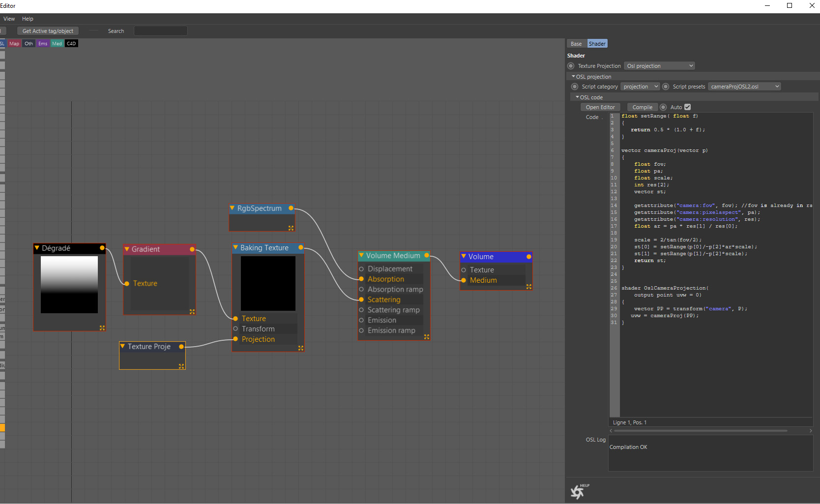820x504 pixels.
Task: Click the RgbSpectrum node output port
Action: (x=291, y=208)
